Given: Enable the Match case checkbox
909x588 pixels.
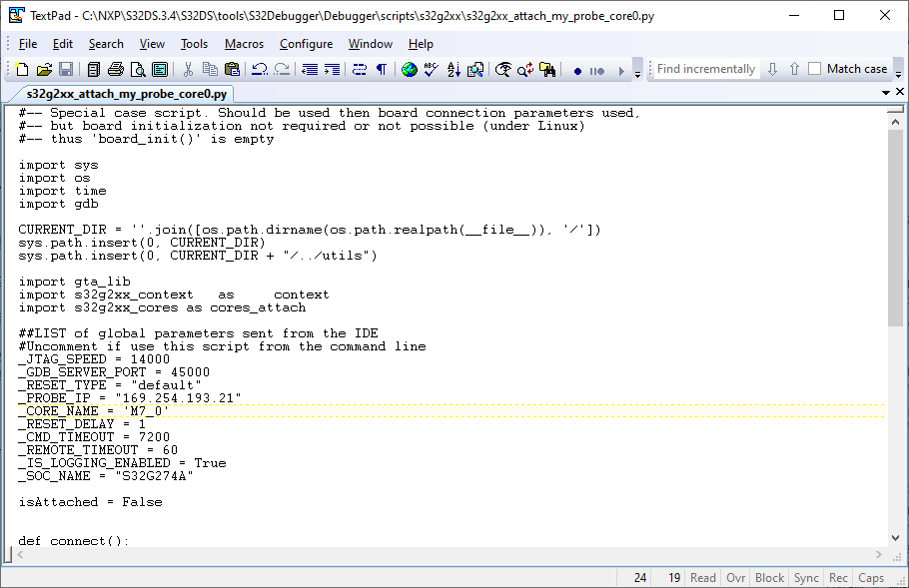Looking at the screenshot, I should pos(813,69).
